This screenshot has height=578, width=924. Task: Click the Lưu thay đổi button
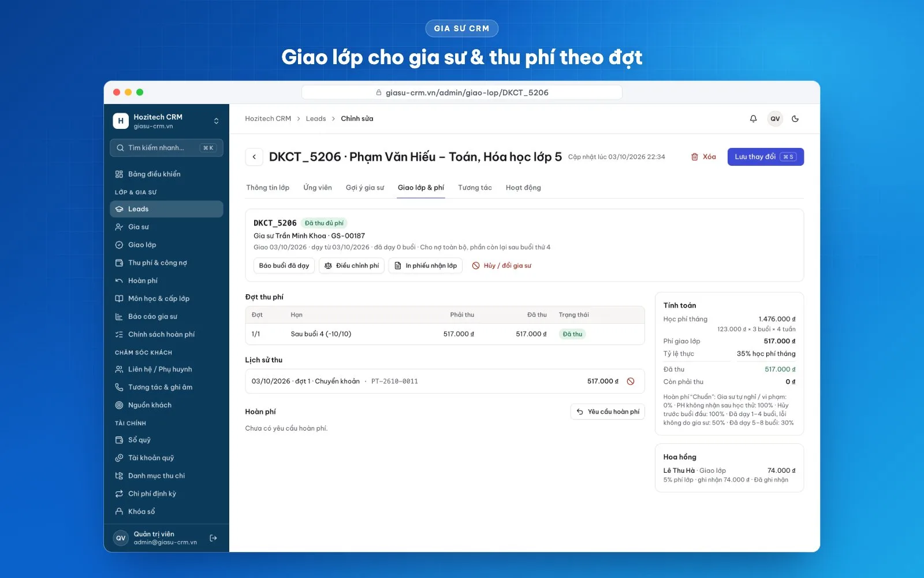766,157
